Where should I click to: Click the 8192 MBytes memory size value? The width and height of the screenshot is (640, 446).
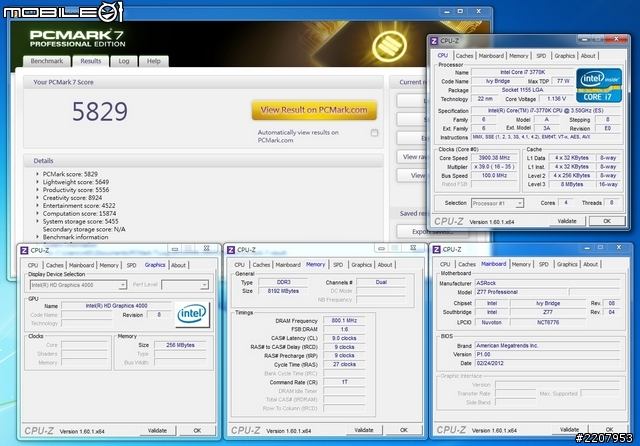(283, 291)
